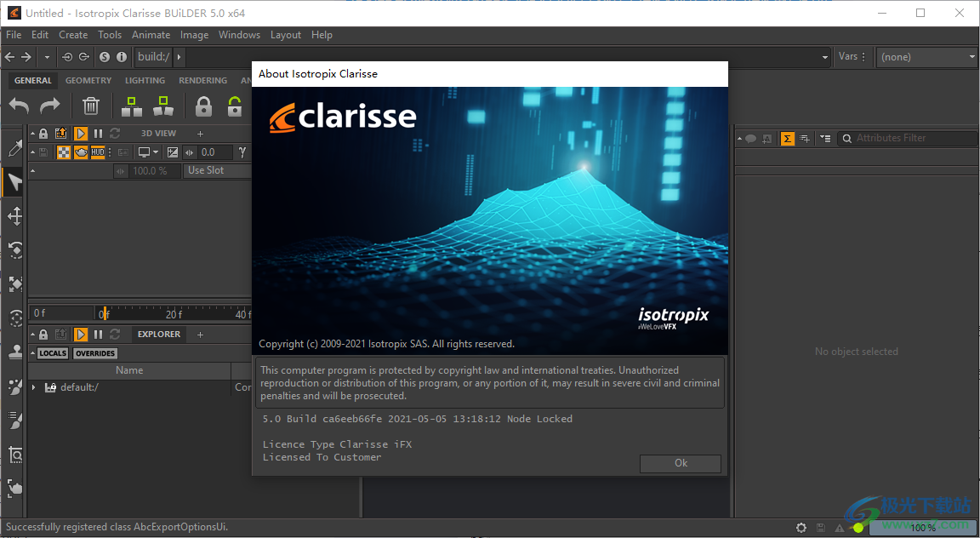Expand the build:/ path arrow
The height and width of the screenshot is (538, 980).
click(179, 57)
